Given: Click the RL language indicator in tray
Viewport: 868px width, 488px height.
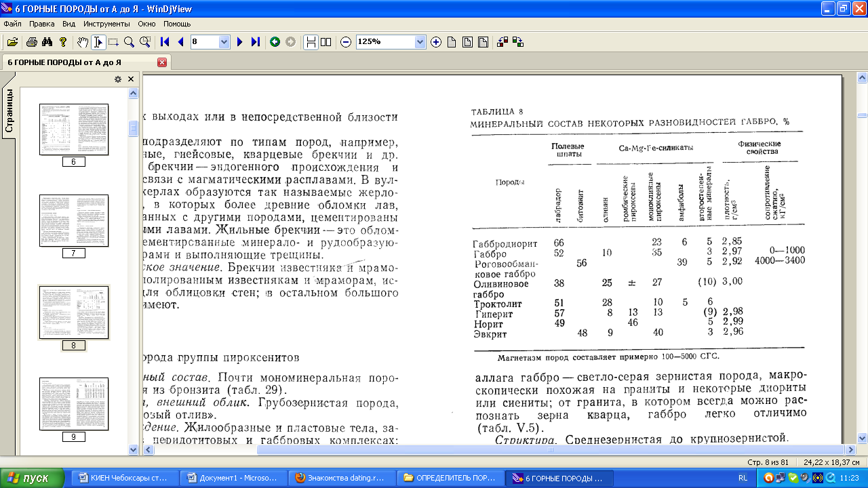Looking at the screenshot, I should click(x=743, y=478).
